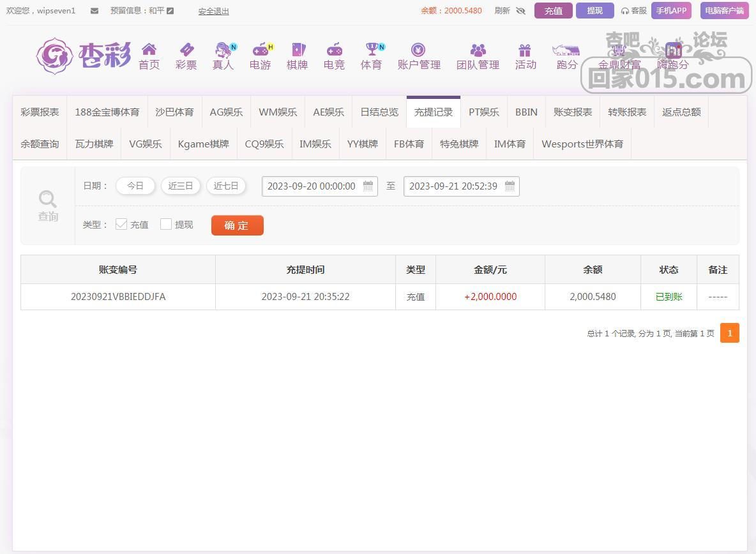
Task: Select the 真人 live casino icon
Action: 223,50
